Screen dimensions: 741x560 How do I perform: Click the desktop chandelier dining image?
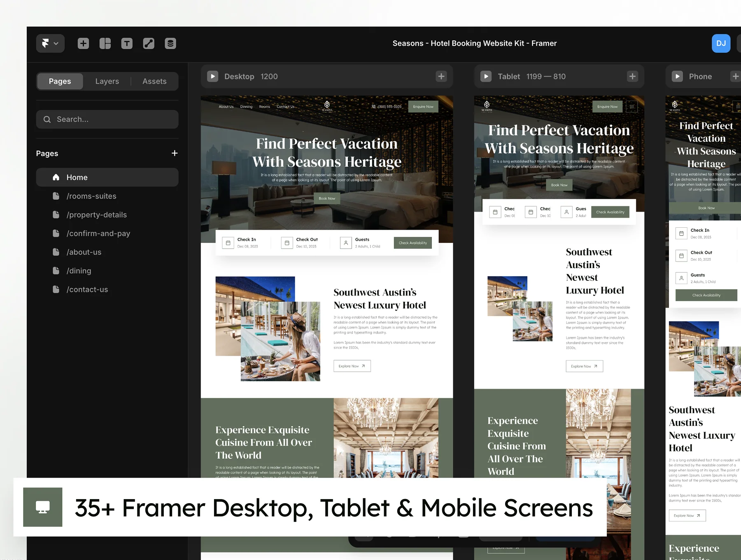pos(386,438)
